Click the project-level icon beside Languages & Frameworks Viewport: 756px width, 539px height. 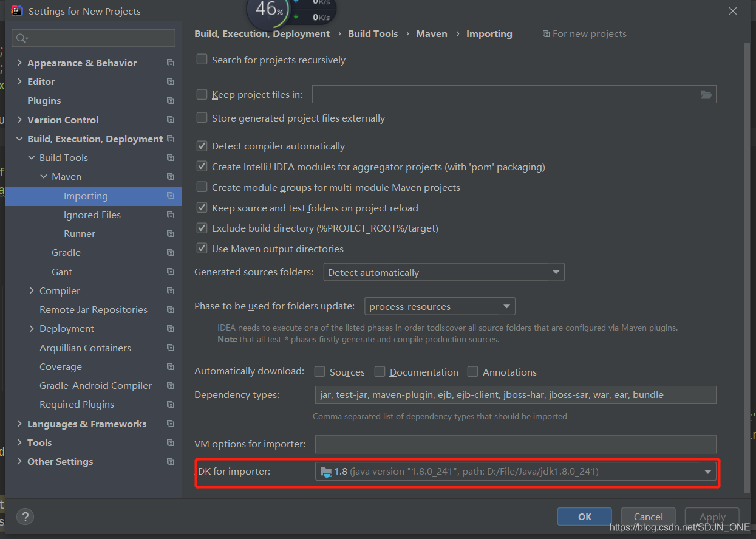coord(170,424)
